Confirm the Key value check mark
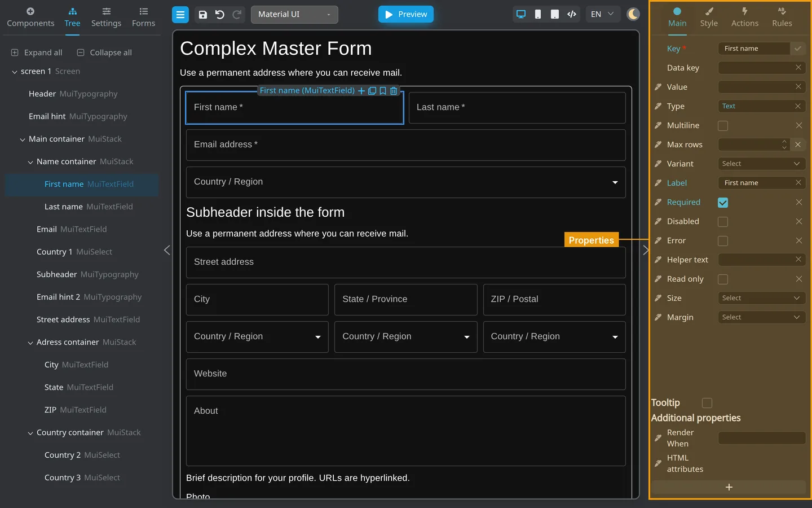This screenshot has width=812, height=508. pos(798,49)
